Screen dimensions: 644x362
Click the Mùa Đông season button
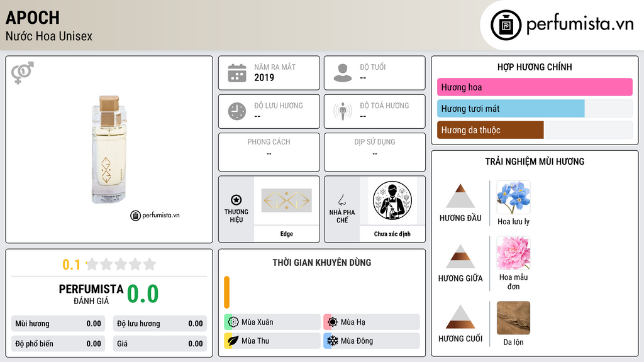(x=372, y=341)
